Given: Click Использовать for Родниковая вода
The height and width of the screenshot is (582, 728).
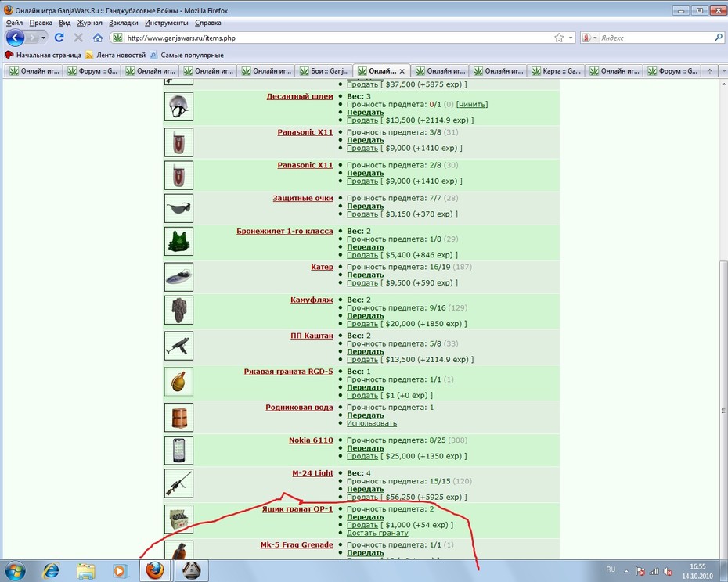Looking at the screenshot, I should 372,423.
